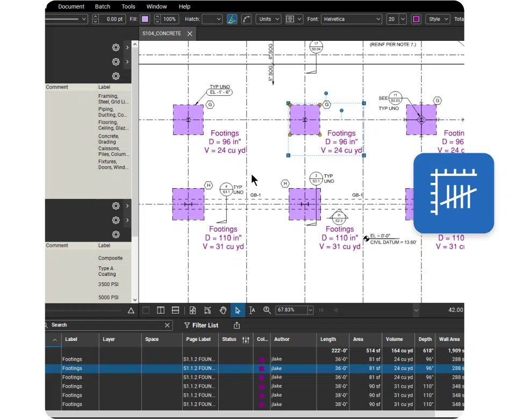Switch to the S104_CONCRETE document tab
This screenshot has height=420, width=509.
(x=161, y=33)
